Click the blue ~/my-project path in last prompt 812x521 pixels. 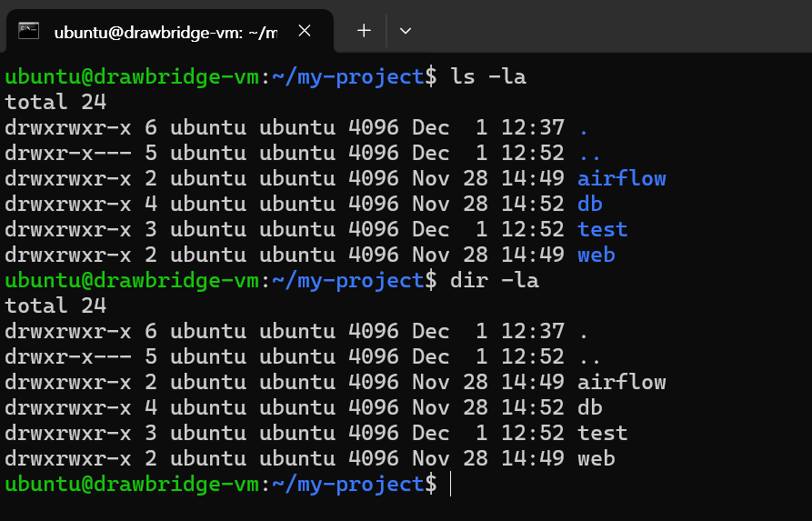pyautogui.click(x=348, y=484)
